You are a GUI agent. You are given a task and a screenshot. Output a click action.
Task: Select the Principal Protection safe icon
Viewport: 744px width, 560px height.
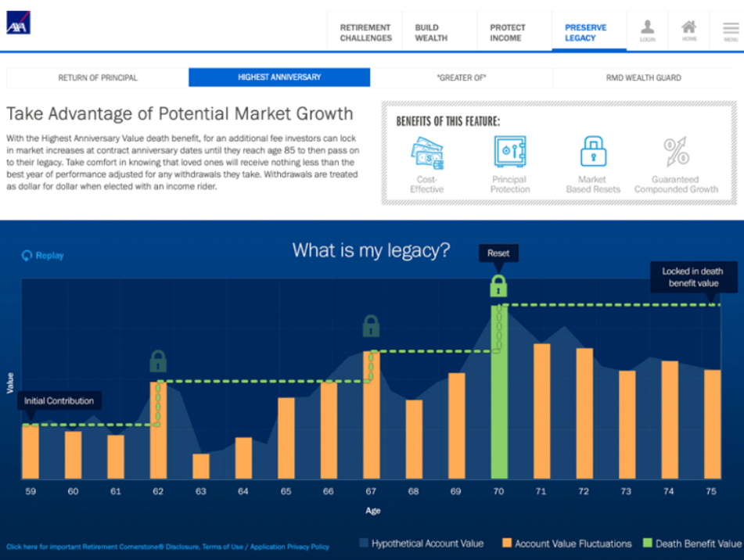509,153
